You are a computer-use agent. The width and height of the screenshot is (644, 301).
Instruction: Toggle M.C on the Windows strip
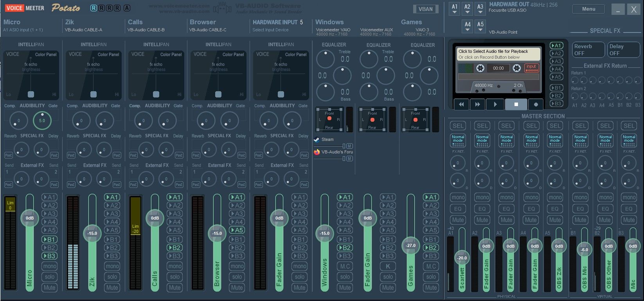345,266
